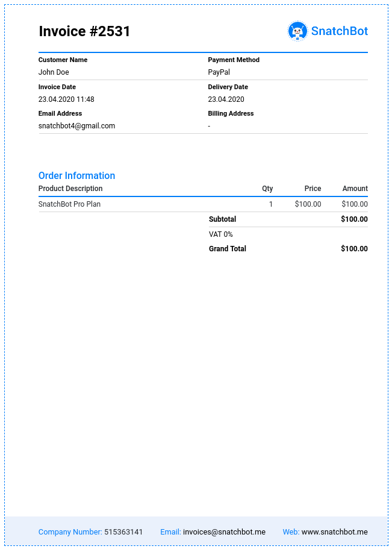This screenshot has height=549, width=392.
Task: Click the Email Address label
Action: (x=60, y=113)
